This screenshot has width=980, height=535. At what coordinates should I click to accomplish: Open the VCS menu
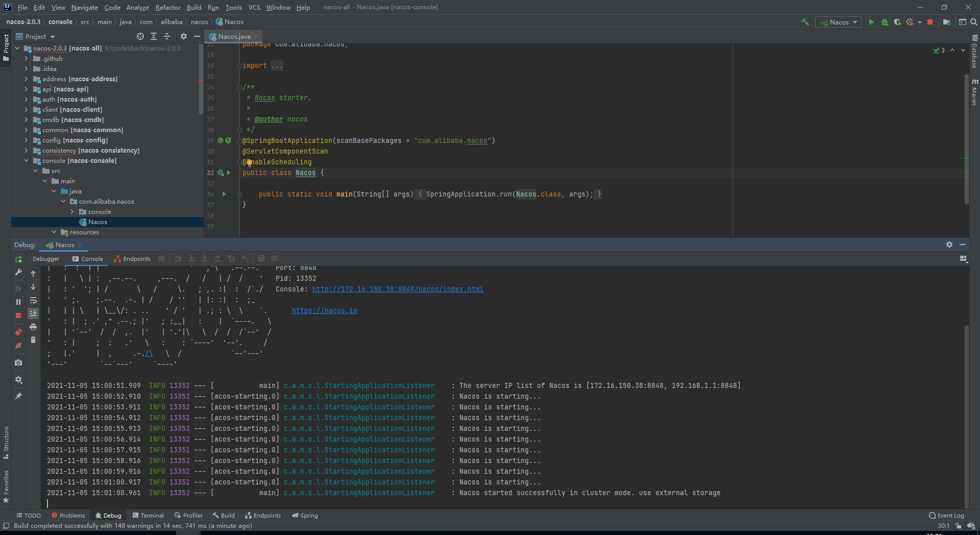coord(254,7)
